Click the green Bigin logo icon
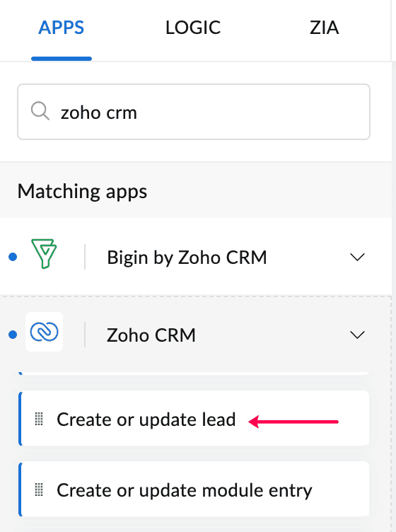This screenshot has width=396, height=532. 44,254
